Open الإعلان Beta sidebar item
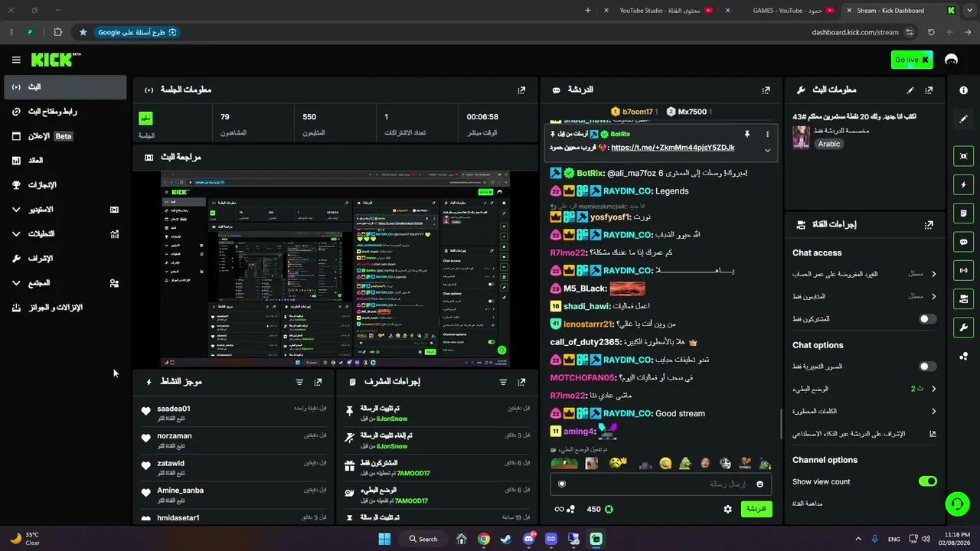 [65, 136]
